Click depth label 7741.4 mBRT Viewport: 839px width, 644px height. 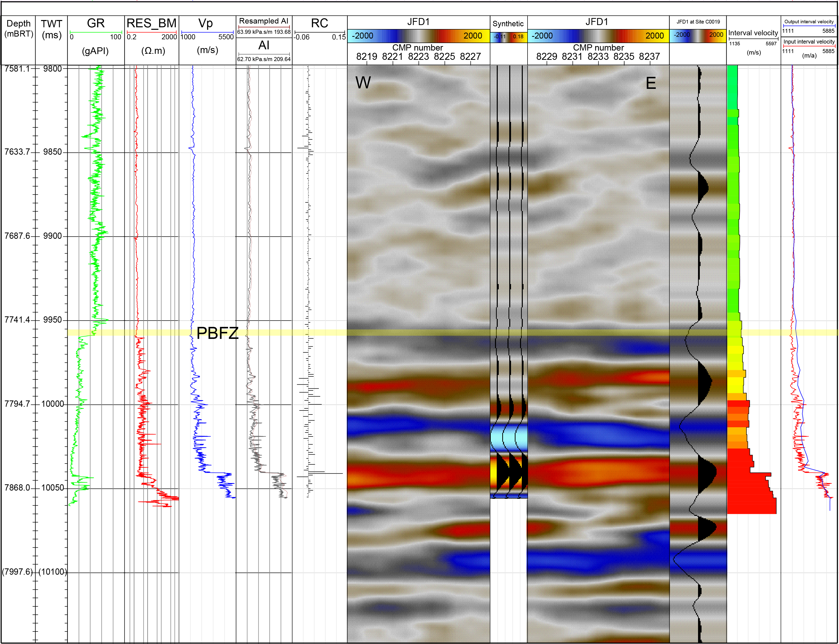coord(17,320)
